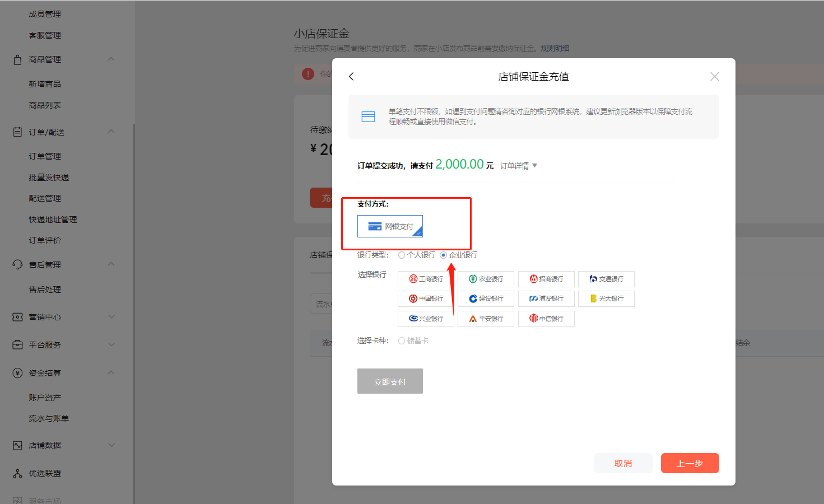Open 客服管理 in the sidebar

(45, 35)
